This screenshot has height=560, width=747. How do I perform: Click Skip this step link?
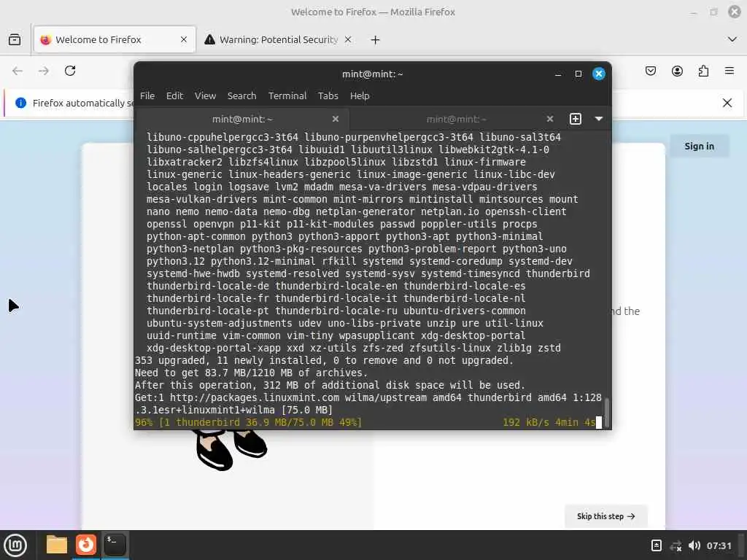coord(605,516)
